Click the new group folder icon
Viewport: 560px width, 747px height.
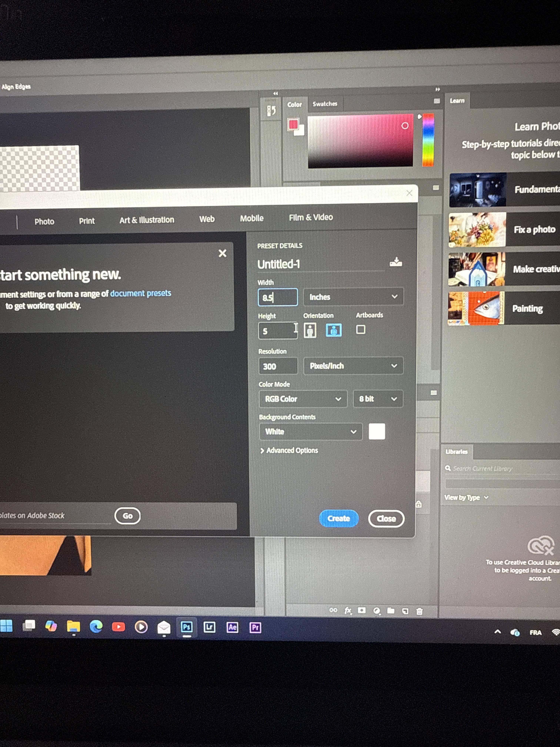pyautogui.click(x=391, y=611)
